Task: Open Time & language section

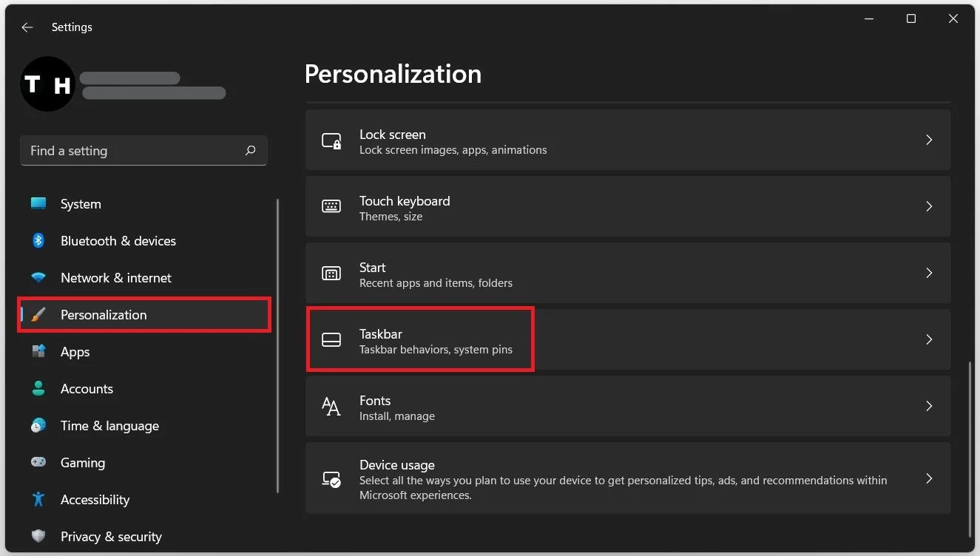Action: (x=144, y=426)
